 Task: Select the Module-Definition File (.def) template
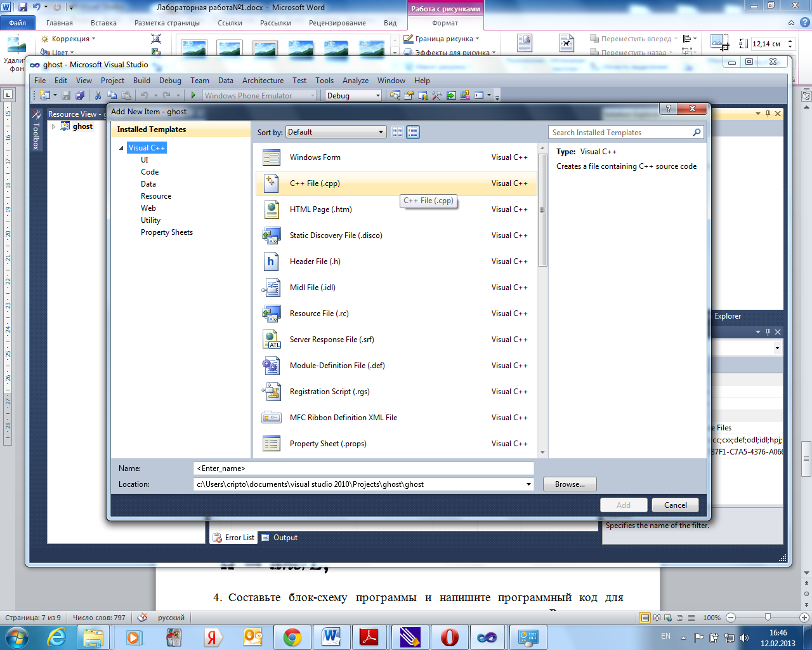396,366
